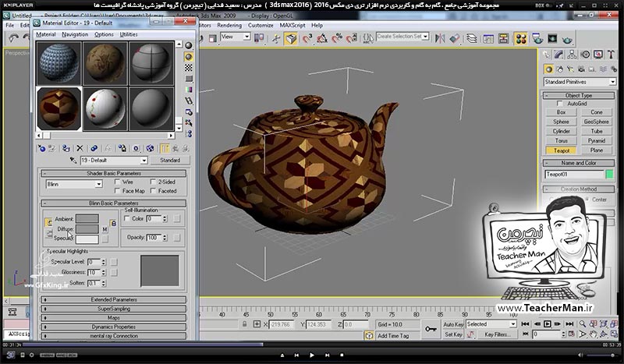Click the Pan View hand icon
This screenshot has height=364, width=624.
point(593,334)
